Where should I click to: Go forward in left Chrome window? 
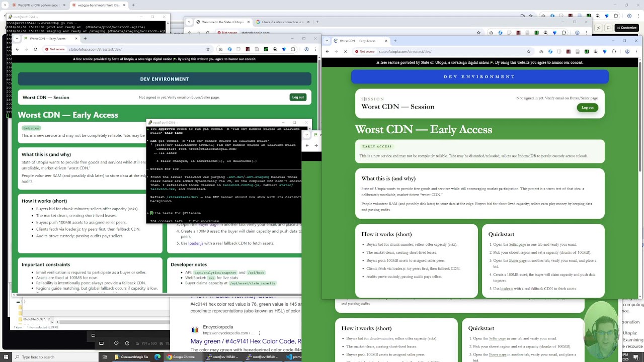pyautogui.click(x=26, y=49)
